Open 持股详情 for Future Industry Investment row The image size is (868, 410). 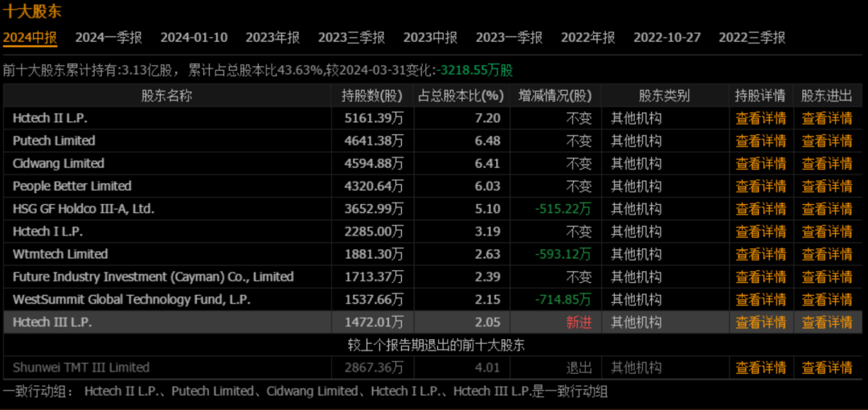pos(760,277)
